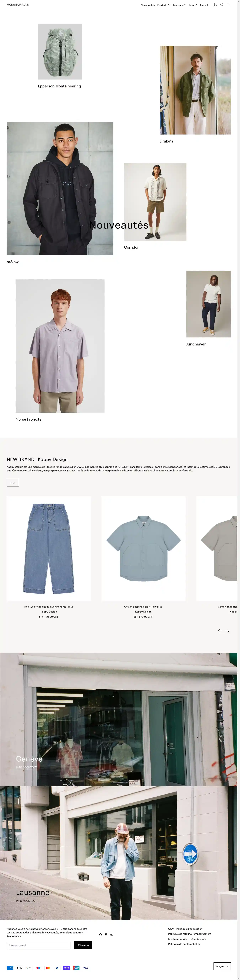Focus the Adresse e-mail input field
The image size is (240, 980).
pos(39,945)
